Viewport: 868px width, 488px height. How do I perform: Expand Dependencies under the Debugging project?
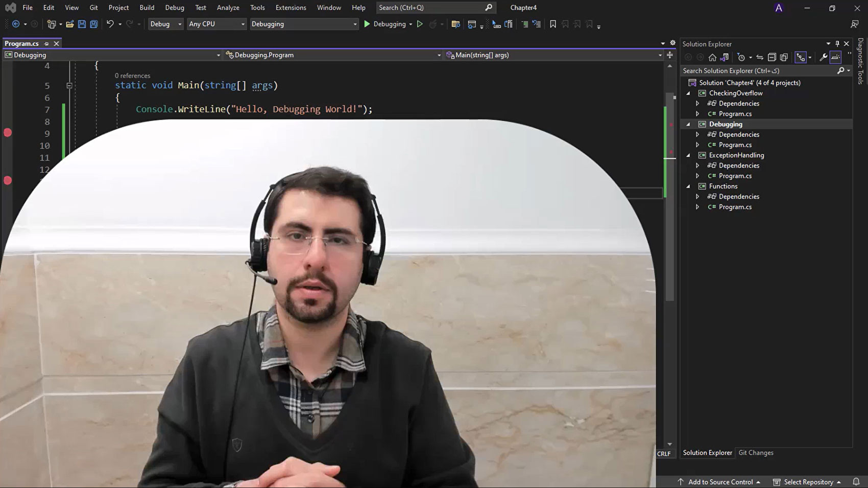pyautogui.click(x=697, y=135)
